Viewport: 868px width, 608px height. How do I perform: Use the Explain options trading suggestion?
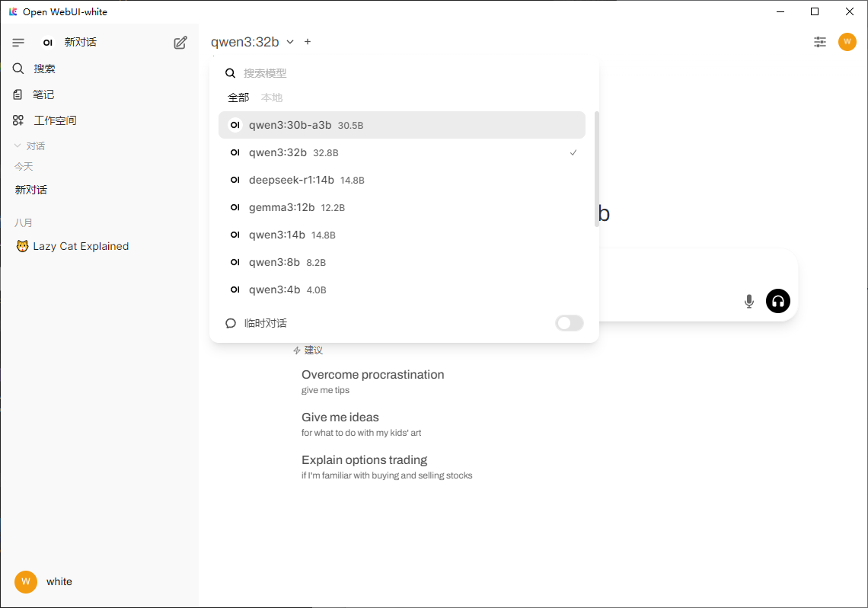386,467
